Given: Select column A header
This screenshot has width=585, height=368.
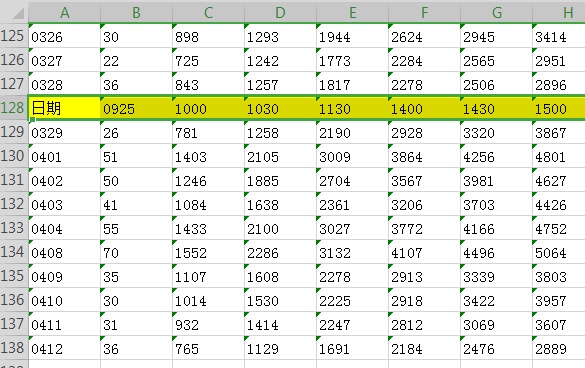Looking at the screenshot, I should [65, 13].
